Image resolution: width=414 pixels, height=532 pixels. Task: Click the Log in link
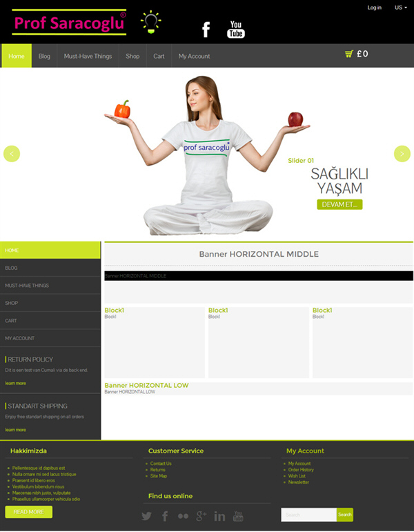[x=374, y=8]
